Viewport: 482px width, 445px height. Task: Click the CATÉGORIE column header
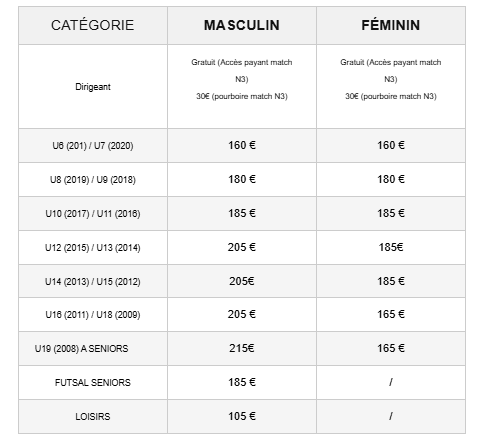[x=93, y=25]
